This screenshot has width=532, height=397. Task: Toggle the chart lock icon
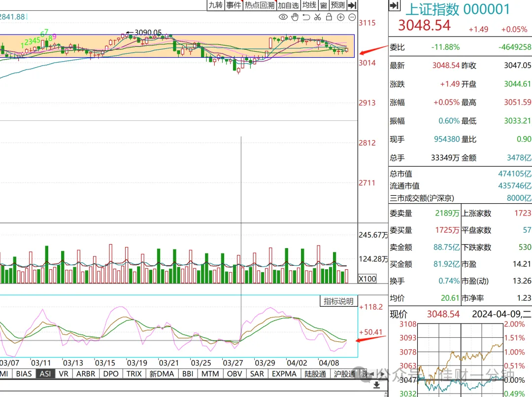pos(329,17)
